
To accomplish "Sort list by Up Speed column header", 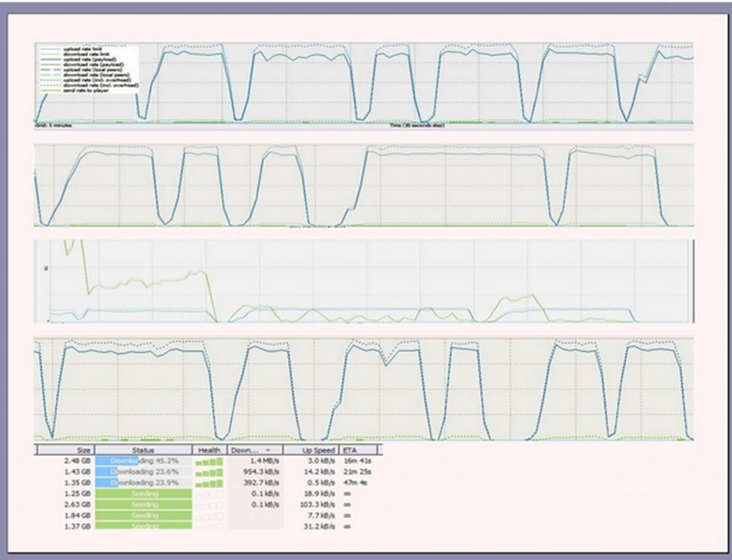I will coord(310,450).
